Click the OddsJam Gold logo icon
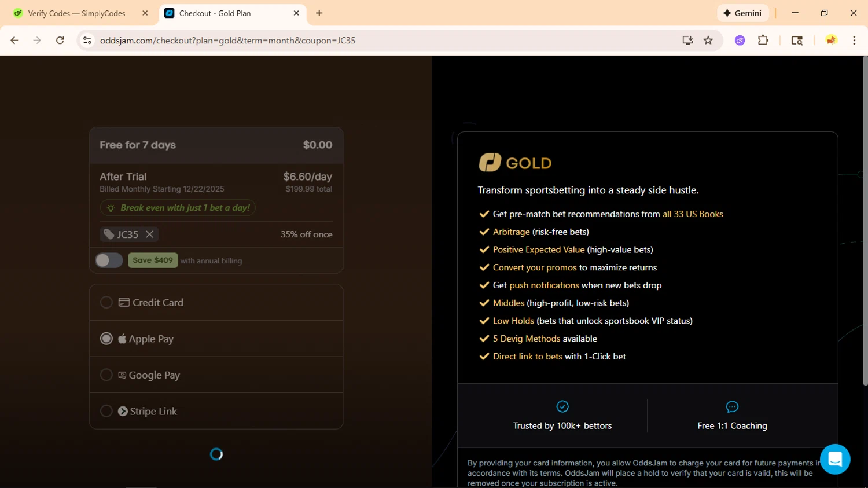This screenshot has width=868, height=488. pos(490,163)
